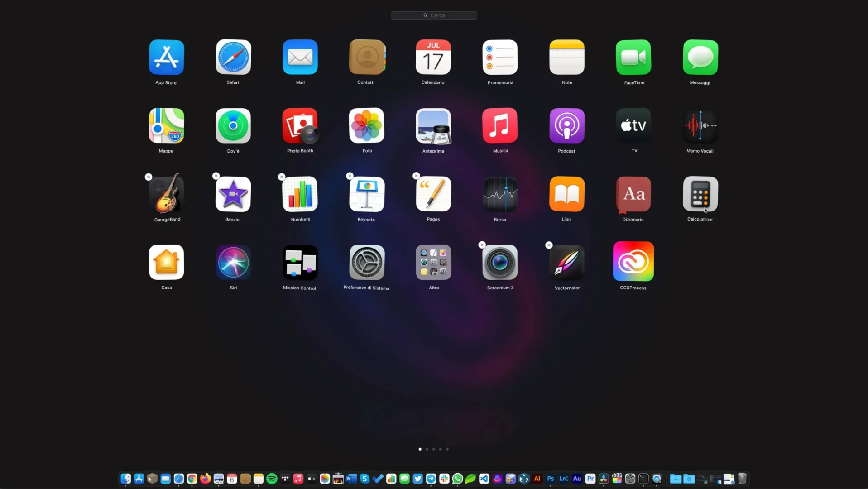Remove Pages using its delete badge
Screen dimensions: 868x489
tap(416, 176)
